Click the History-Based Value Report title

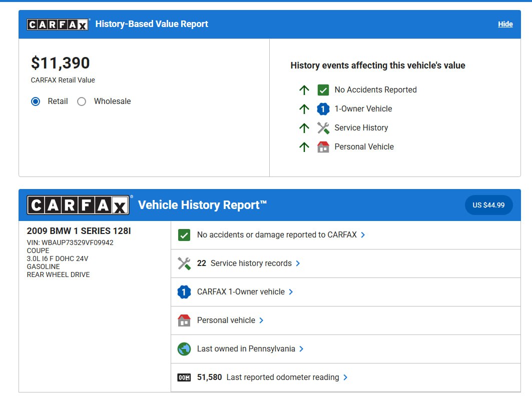pyautogui.click(x=152, y=24)
